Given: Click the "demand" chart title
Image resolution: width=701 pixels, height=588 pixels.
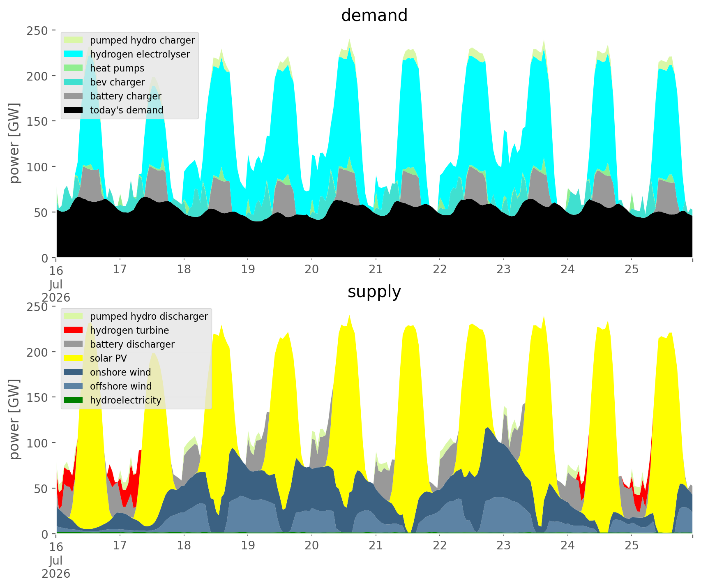Looking at the screenshot, I should (374, 16).
